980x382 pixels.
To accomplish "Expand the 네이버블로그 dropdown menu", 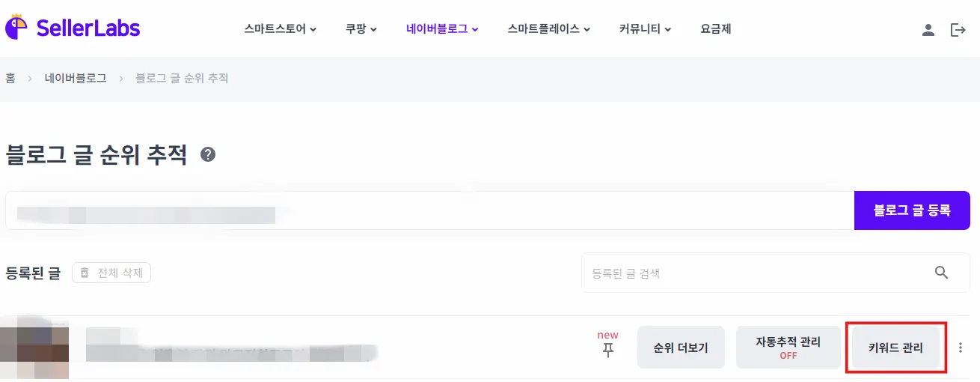I will tap(442, 30).
